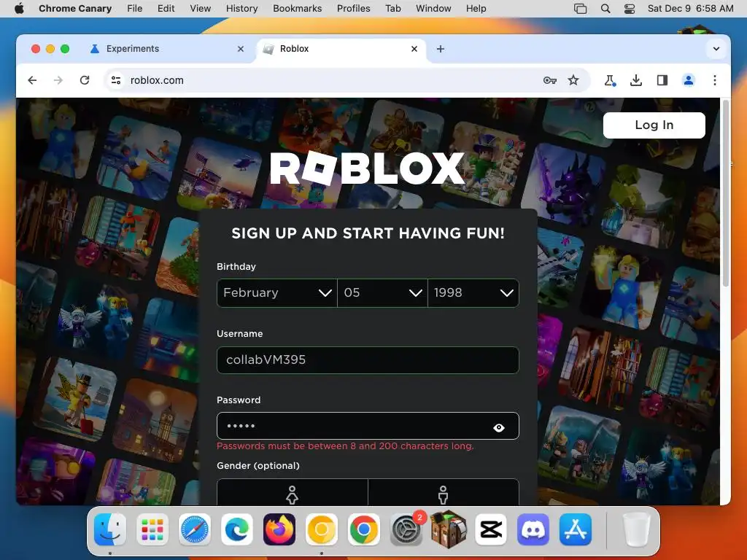The width and height of the screenshot is (747, 560).
Task: Reload the roblox.com page
Action: click(x=85, y=80)
